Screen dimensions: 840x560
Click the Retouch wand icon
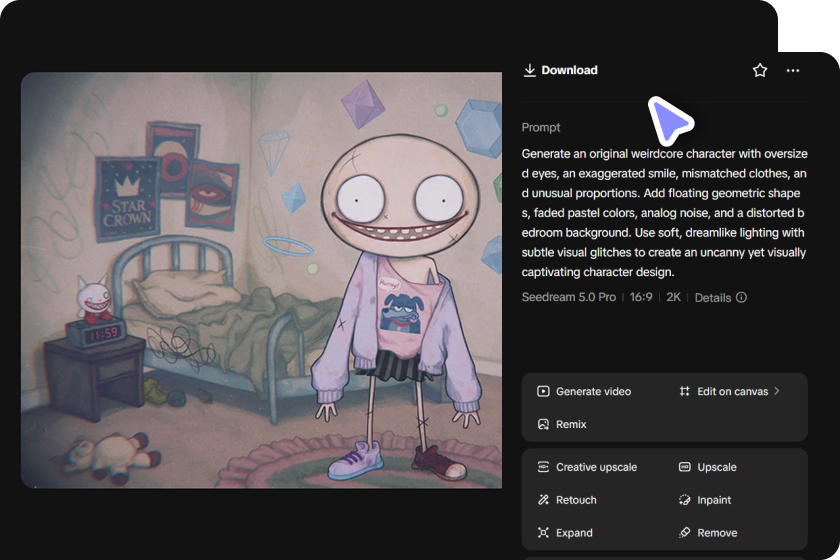[x=543, y=499]
